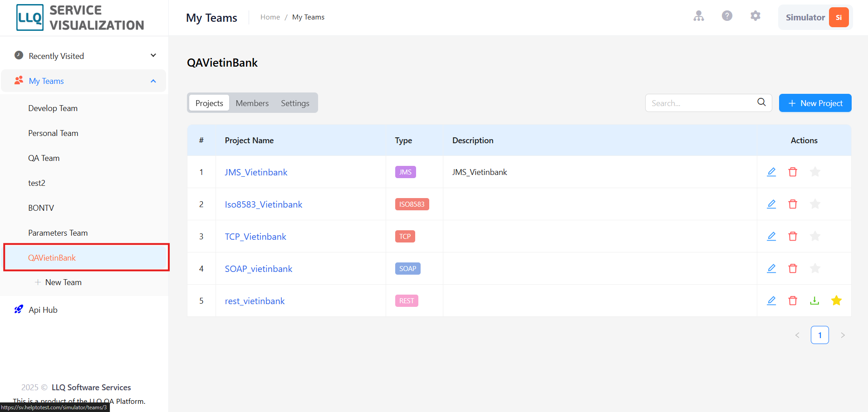Open the Simulator user menu
The width and height of the screenshot is (868, 412).
pos(815,17)
